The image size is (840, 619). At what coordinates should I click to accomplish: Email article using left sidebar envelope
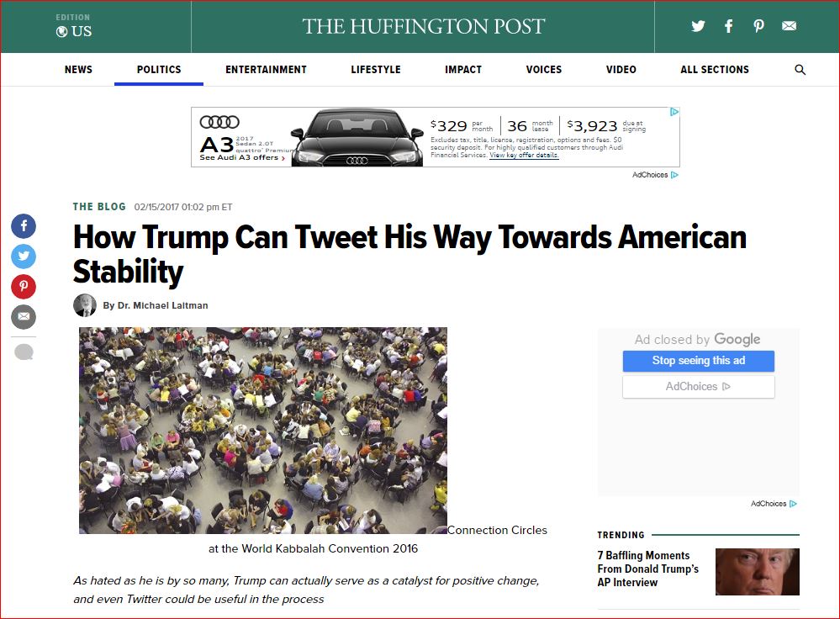coord(24,317)
